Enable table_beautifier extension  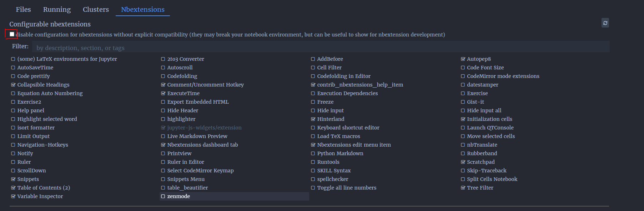point(163,188)
